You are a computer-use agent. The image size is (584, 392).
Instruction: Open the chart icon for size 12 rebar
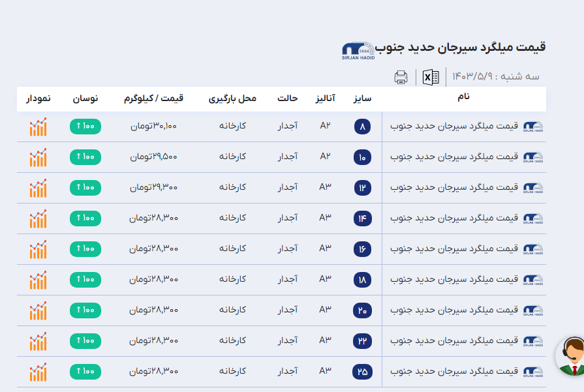click(38, 188)
